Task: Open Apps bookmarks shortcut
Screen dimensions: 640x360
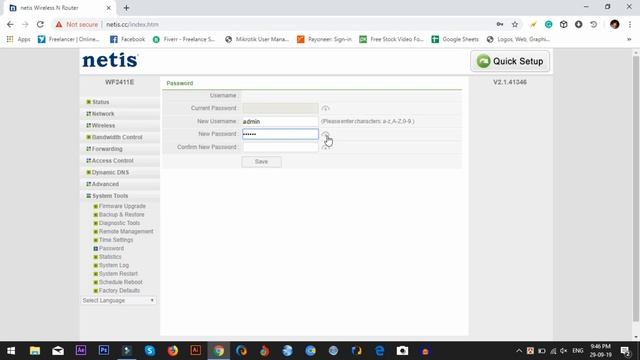Action: (18, 39)
